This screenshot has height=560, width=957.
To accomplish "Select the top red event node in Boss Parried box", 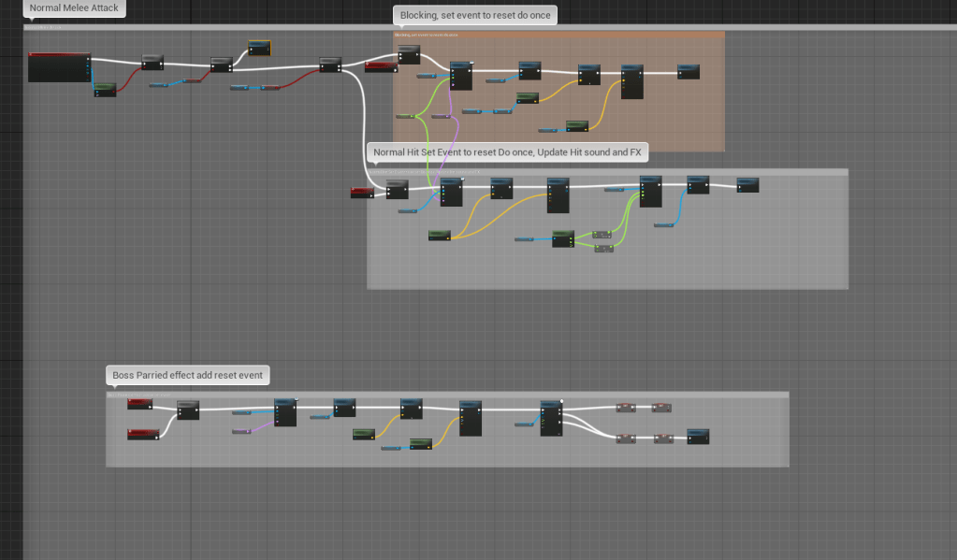I will 140,404.
